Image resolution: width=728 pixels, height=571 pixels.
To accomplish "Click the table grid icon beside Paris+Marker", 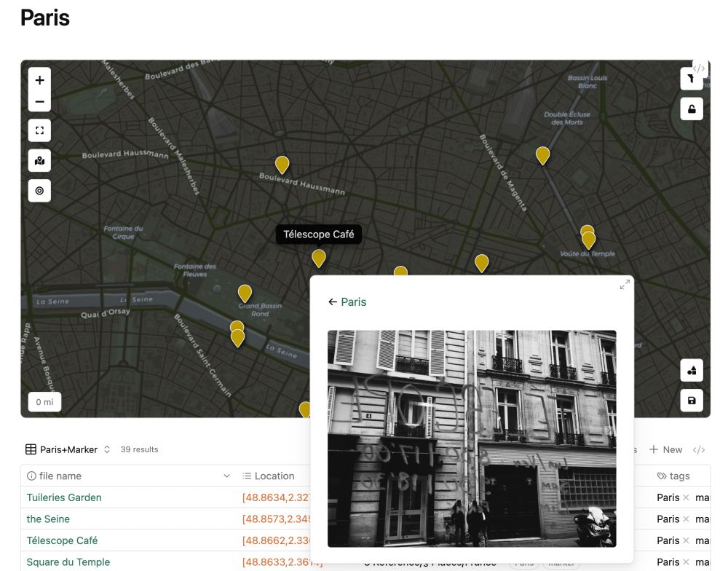I will pyautogui.click(x=30, y=449).
